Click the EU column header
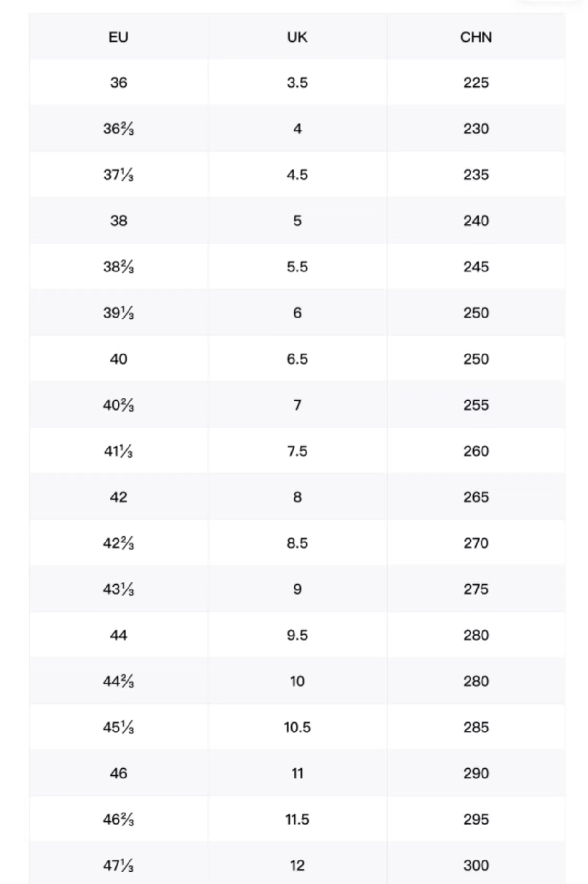Viewport: 588px width, 884px height. coord(118,37)
